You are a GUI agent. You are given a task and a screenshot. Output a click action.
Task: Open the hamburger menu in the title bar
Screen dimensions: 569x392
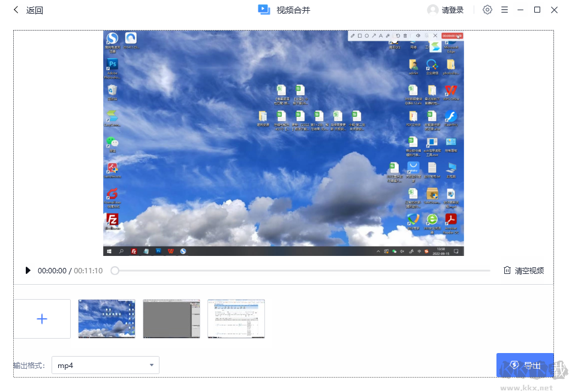click(x=504, y=10)
